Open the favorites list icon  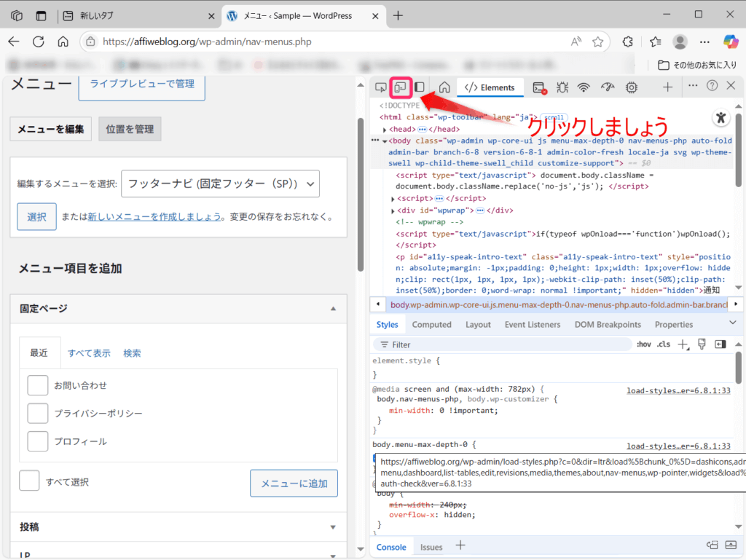coord(655,42)
